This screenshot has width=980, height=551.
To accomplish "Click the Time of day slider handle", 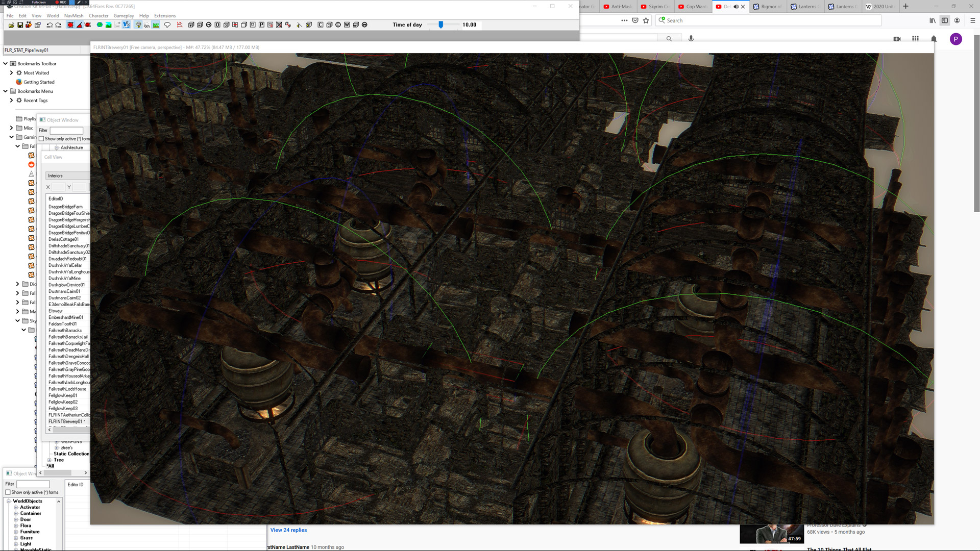I will coord(440,24).
